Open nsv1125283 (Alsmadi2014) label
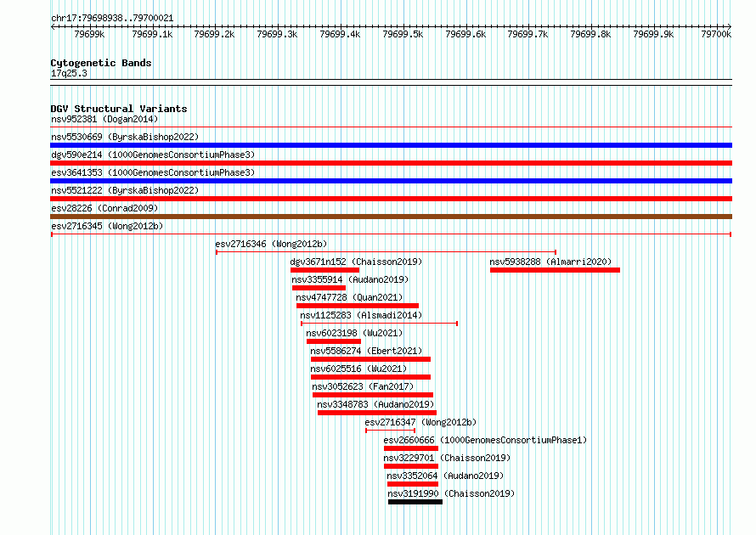This screenshot has height=535, width=756. [361, 315]
